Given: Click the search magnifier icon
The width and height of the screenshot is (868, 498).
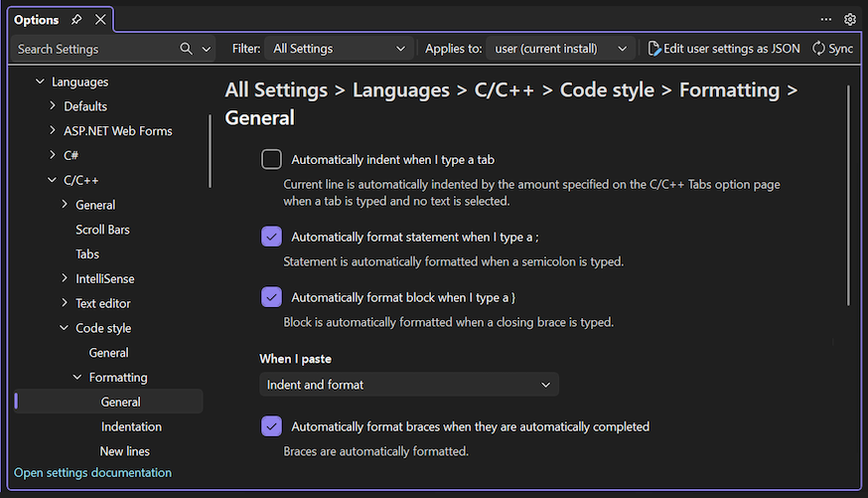Looking at the screenshot, I should pyautogui.click(x=186, y=49).
